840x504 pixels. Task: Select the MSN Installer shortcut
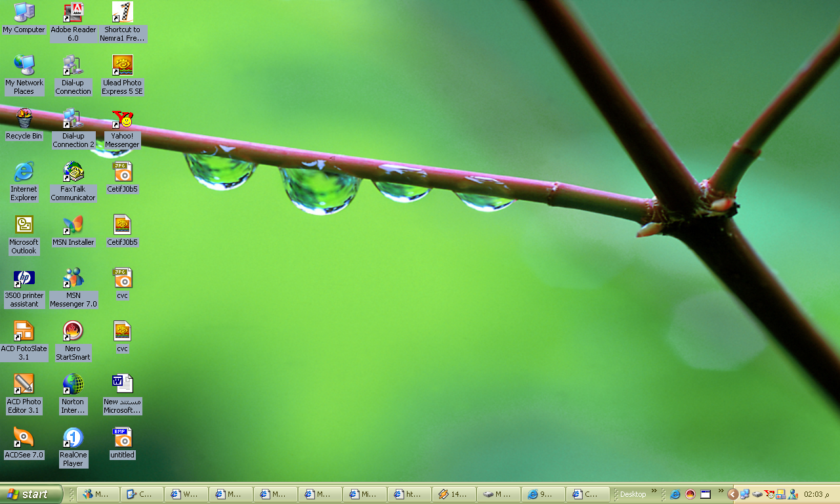(73, 231)
